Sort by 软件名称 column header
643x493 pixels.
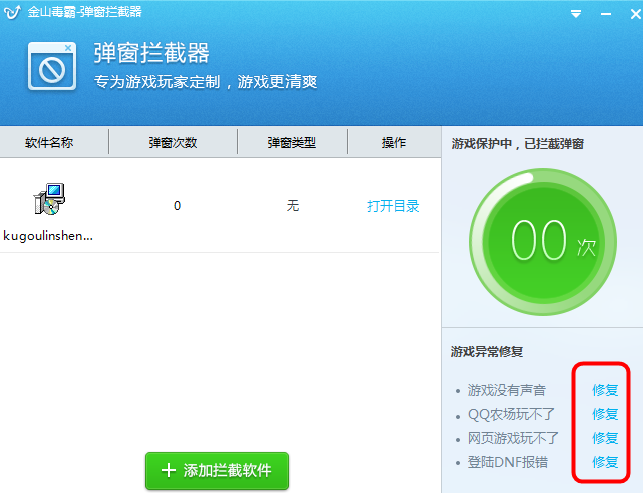(x=49, y=143)
